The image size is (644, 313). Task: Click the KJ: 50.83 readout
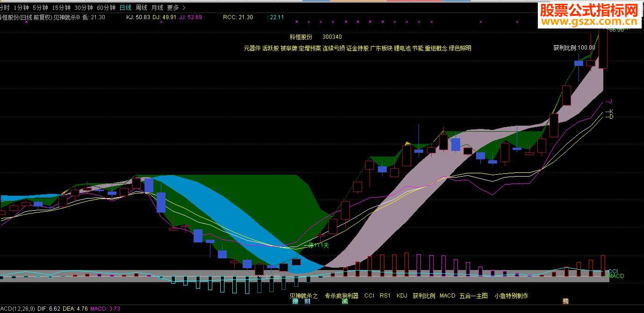tap(138, 17)
